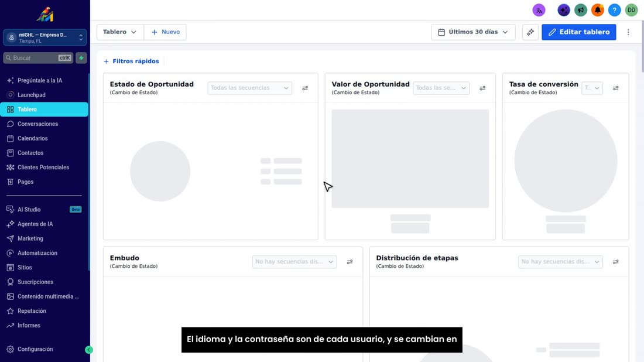Screen dimensions: 644x362
Task: Select the Tablero sidebar item
Action: tap(44, 110)
